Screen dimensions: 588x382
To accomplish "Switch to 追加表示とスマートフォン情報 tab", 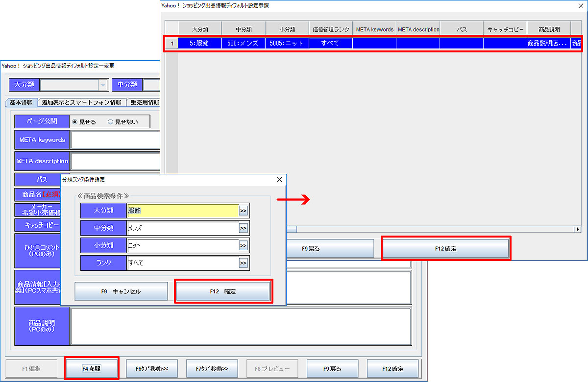I will click(82, 102).
